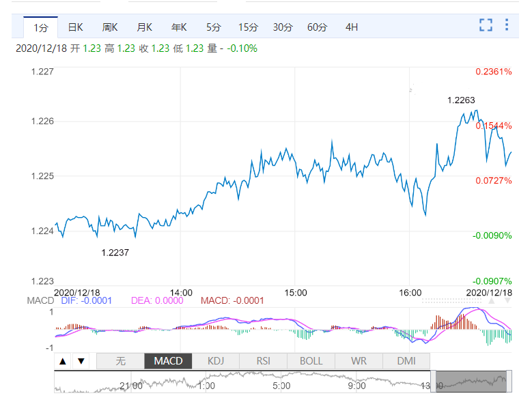Switch indicator to WR
The height and width of the screenshot is (400, 532).
(x=359, y=361)
